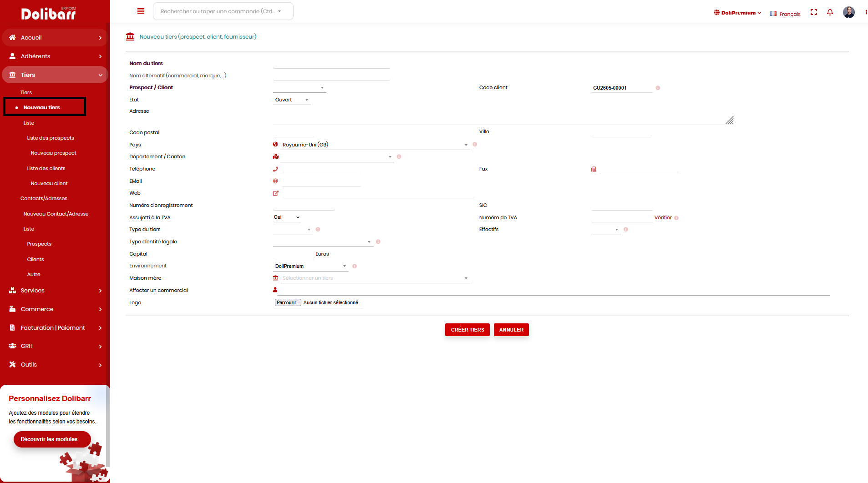The image size is (868, 483).
Task: Click Parcourir... logo file button
Action: tap(288, 302)
